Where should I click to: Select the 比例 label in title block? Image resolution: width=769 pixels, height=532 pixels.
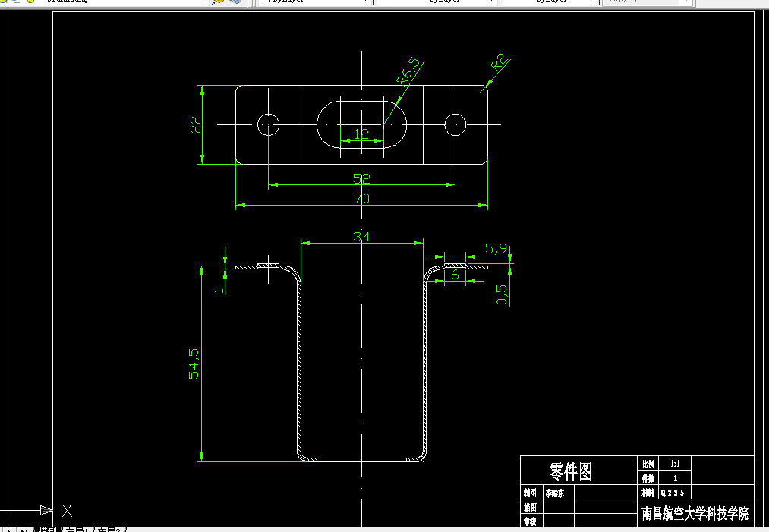(648, 464)
